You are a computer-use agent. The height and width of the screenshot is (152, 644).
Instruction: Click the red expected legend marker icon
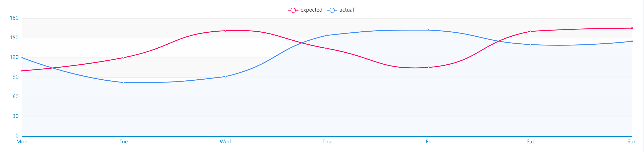pyautogui.click(x=293, y=10)
